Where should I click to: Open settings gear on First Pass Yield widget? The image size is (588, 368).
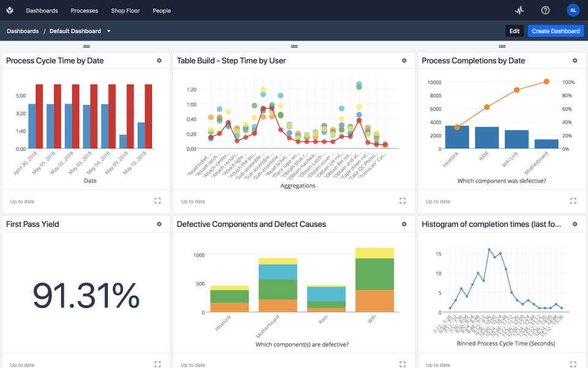(x=159, y=224)
